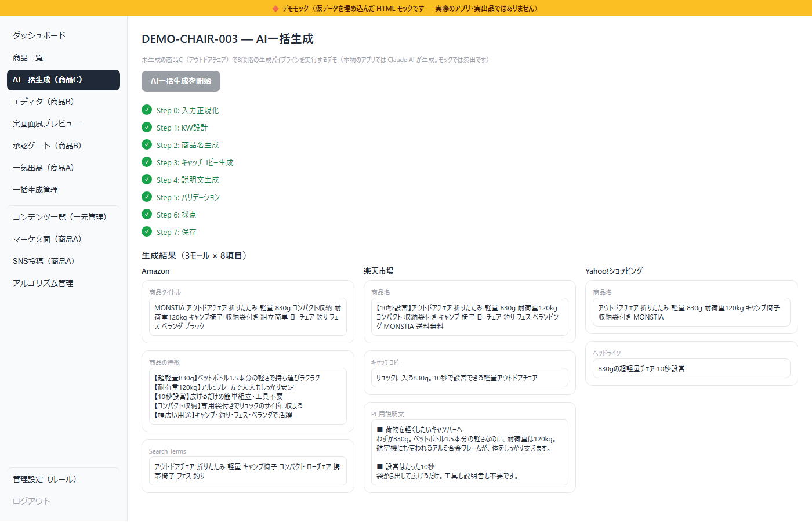Click the 生成結果（3モール × 8項目） heading
812x522 pixels.
(195, 256)
